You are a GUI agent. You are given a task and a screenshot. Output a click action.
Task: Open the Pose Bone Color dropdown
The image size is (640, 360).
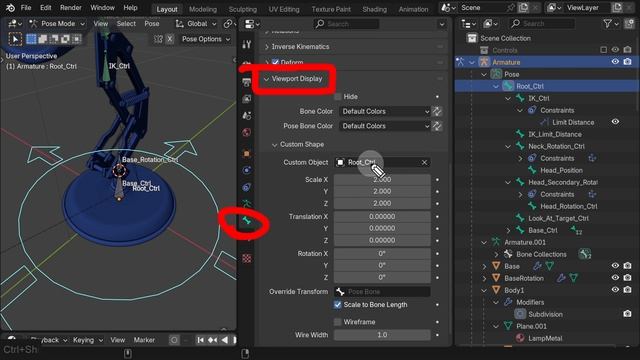click(384, 126)
